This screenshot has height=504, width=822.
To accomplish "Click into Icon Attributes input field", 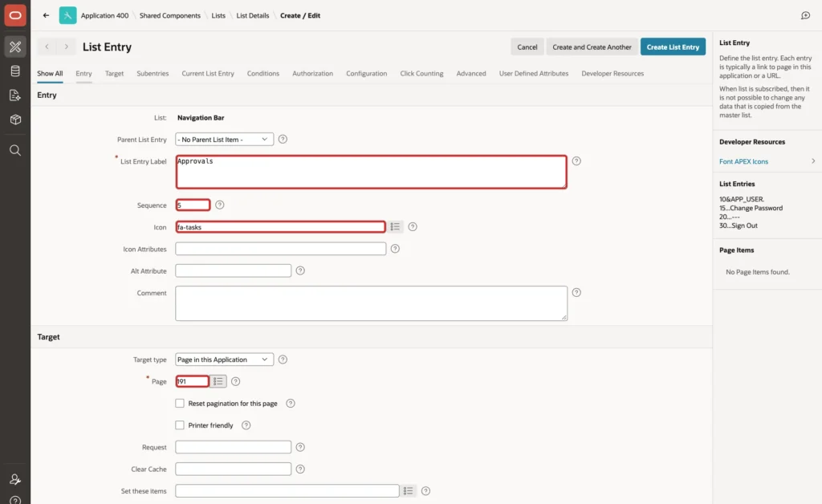I will [280, 249].
